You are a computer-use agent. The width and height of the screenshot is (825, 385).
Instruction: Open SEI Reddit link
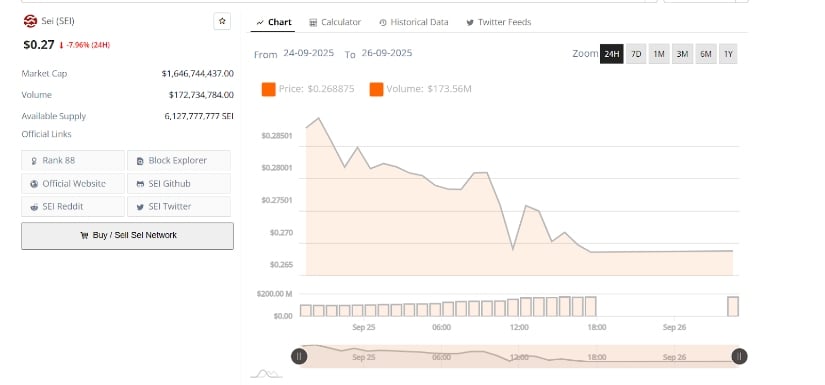73,207
